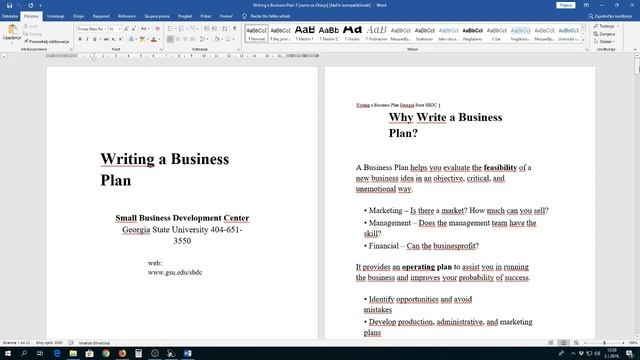Click the red font color A
The height and width of the screenshot is (360, 640).
[153, 39]
